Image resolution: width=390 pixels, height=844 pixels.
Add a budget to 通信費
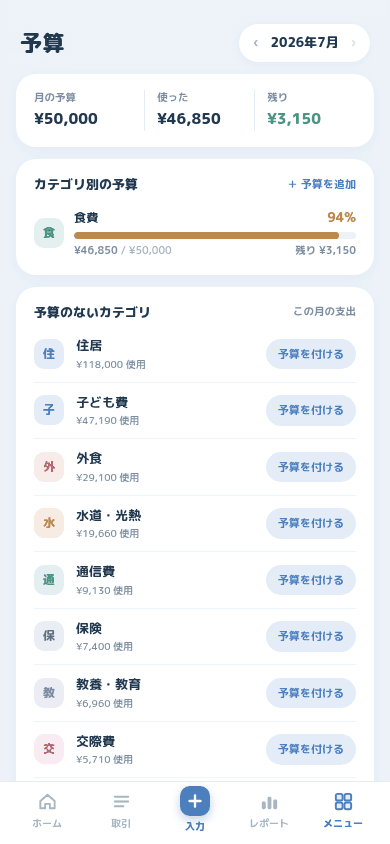pyautogui.click(x=311, y=580)
